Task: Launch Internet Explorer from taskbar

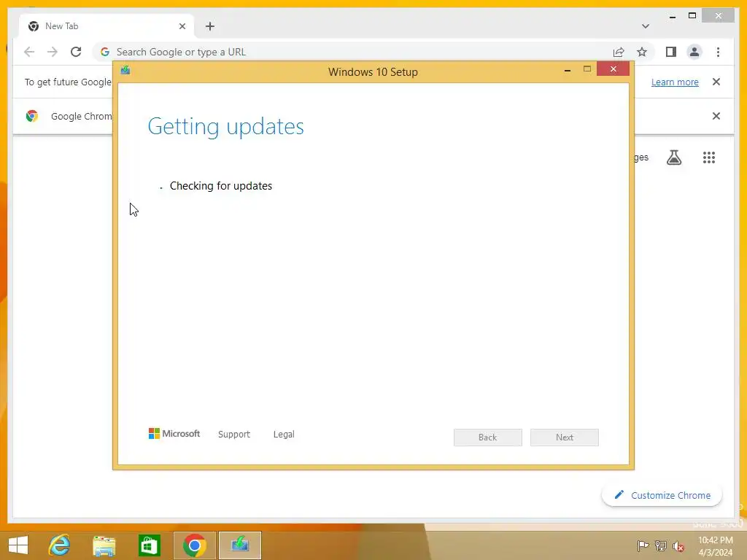Action: 60,545
